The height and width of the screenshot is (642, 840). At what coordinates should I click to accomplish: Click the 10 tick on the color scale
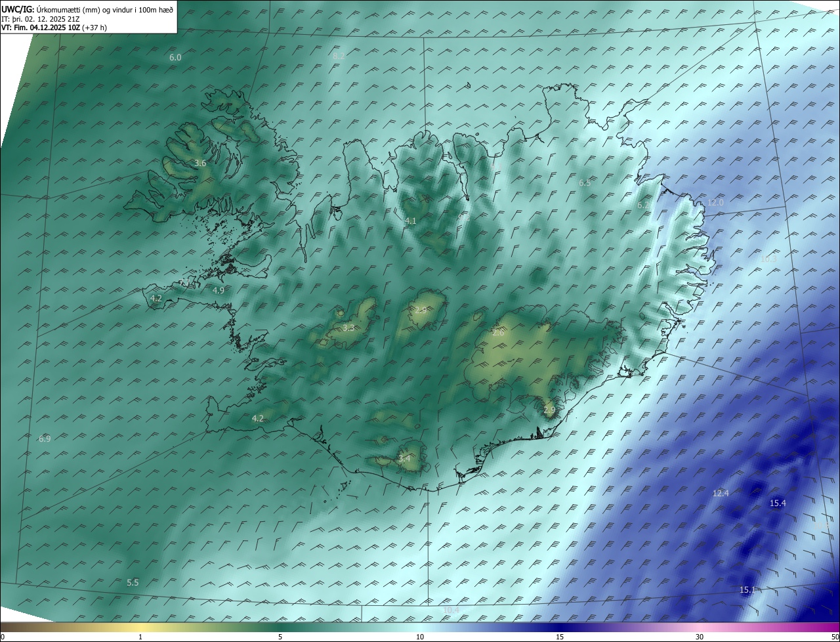click(x=420, y=637)
